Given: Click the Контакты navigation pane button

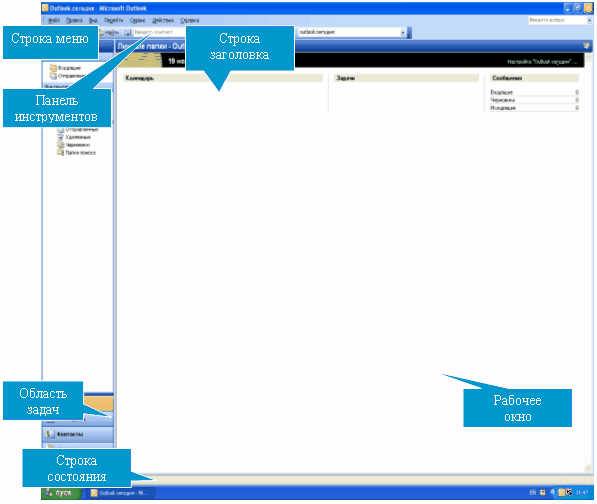Looking at the screenshot, I should coord(78,434).
